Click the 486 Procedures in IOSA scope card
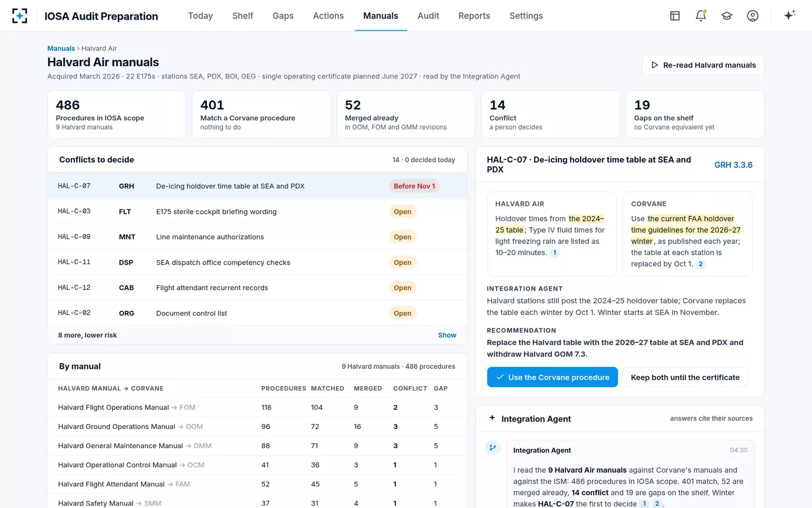 click(117, 115)
